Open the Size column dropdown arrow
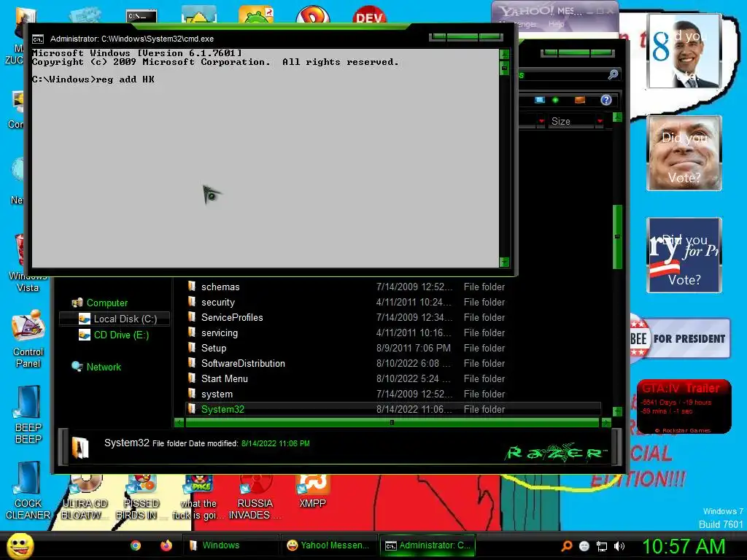The width and height of the screenshot is (747, 560). point(600,122)
